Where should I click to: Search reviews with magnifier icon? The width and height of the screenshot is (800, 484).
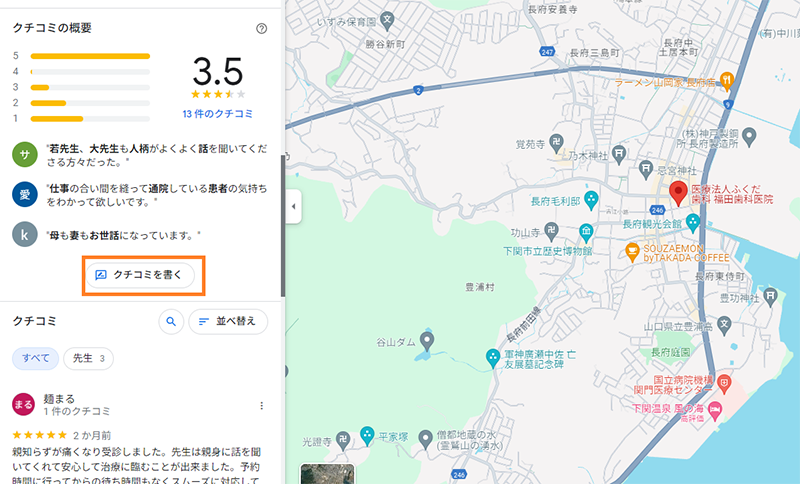coord(171,321)
